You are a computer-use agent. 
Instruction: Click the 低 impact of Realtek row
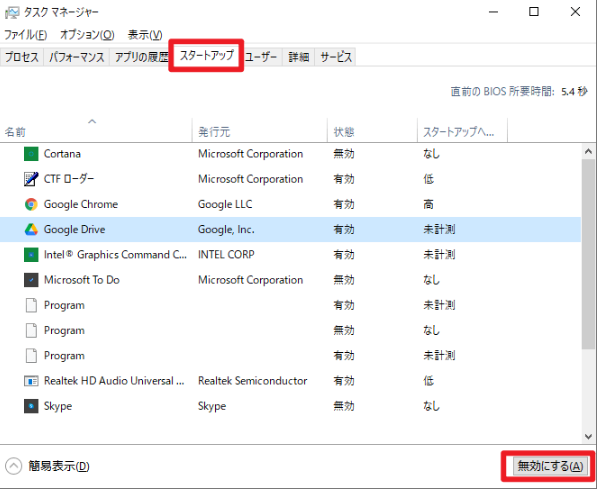pyautogui.click(x=429, y=381)
